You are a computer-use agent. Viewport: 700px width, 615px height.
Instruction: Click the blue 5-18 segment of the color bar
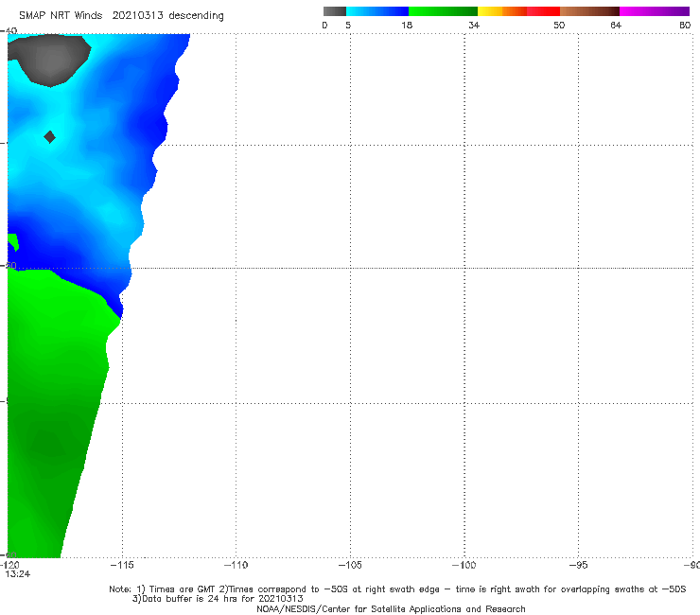point(377,11)
